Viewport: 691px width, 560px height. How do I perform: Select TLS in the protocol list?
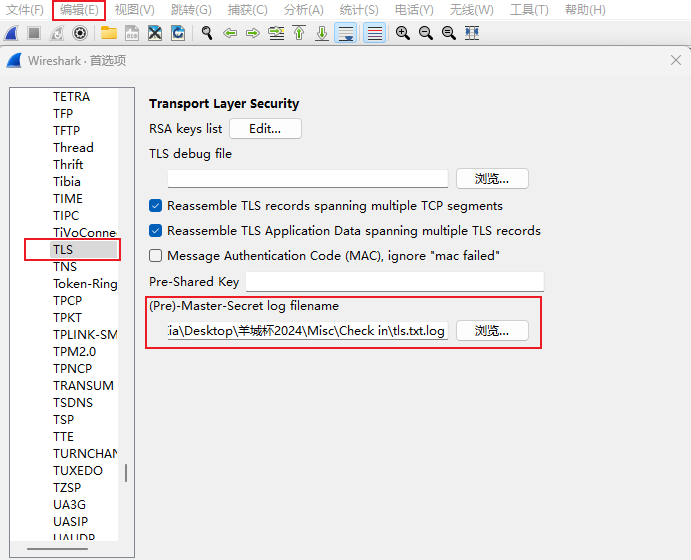pyautogui.click(x=64, y=250)
